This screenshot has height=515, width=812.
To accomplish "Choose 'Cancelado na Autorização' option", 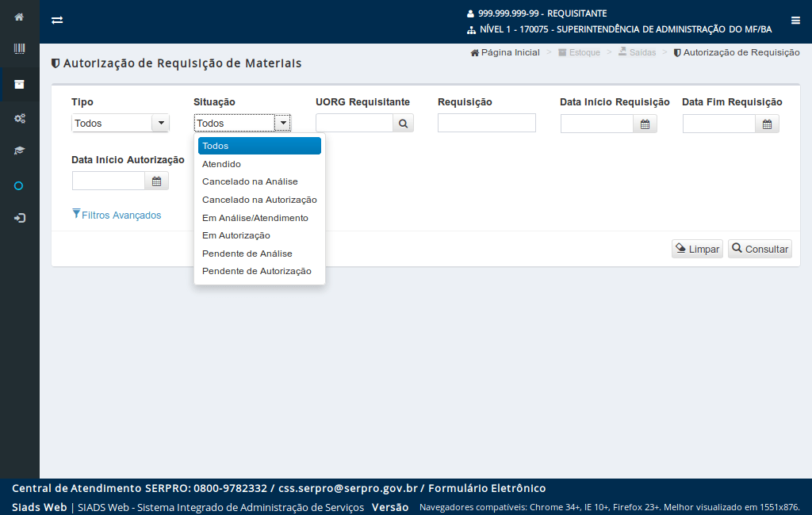I will point(259,200).
